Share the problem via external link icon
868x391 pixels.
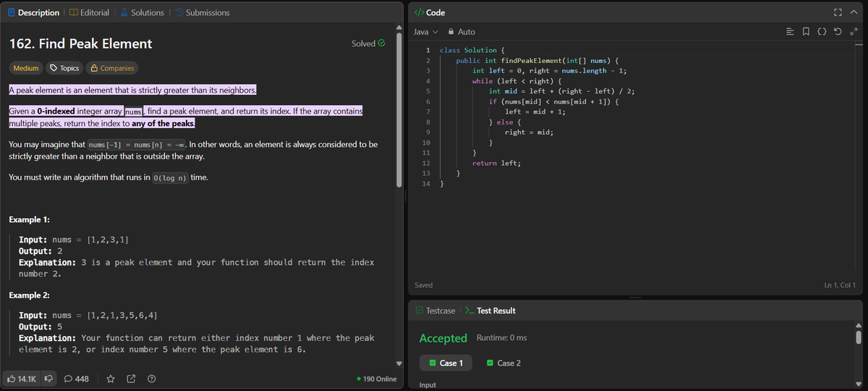coord(132,378)
